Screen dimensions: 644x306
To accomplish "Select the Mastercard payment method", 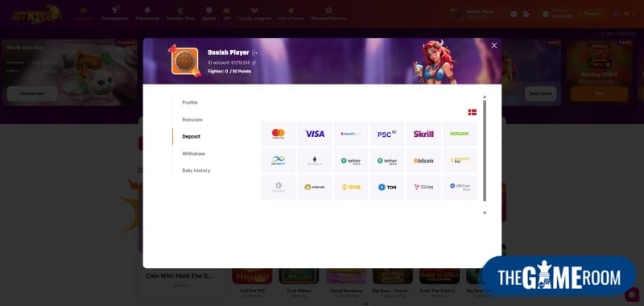I will pos(278,134).
